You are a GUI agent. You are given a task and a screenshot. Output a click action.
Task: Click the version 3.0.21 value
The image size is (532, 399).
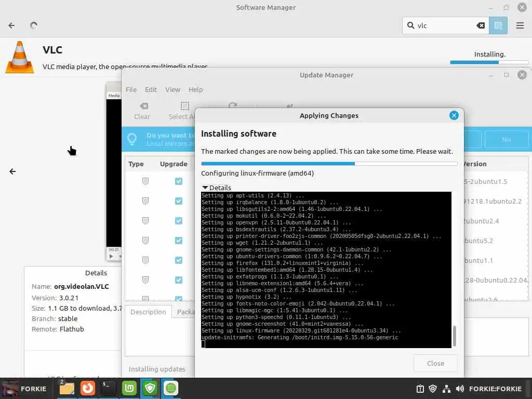(69, 298)
